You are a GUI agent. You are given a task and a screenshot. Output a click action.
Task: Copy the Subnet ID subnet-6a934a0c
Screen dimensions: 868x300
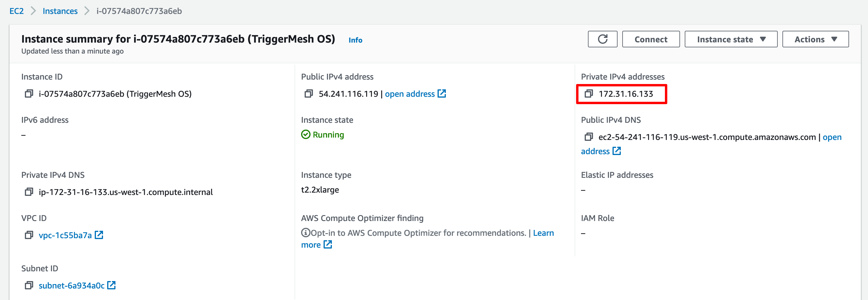[29, 286]
